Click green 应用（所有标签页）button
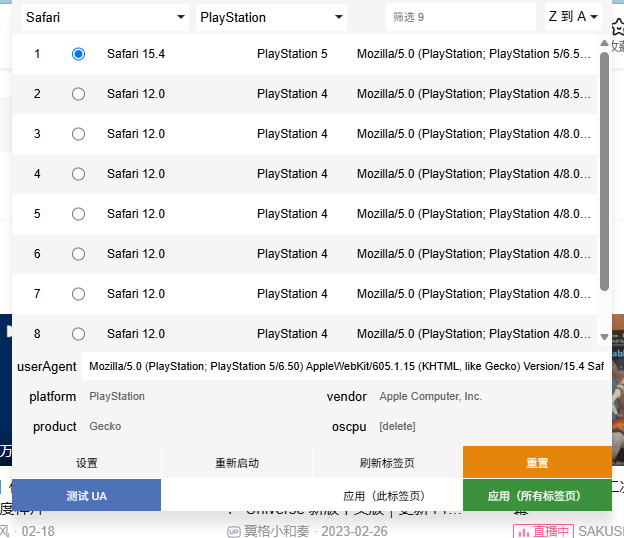Image resolution: width=624 pixels, height=538 pixels. [x=537, y=495]
